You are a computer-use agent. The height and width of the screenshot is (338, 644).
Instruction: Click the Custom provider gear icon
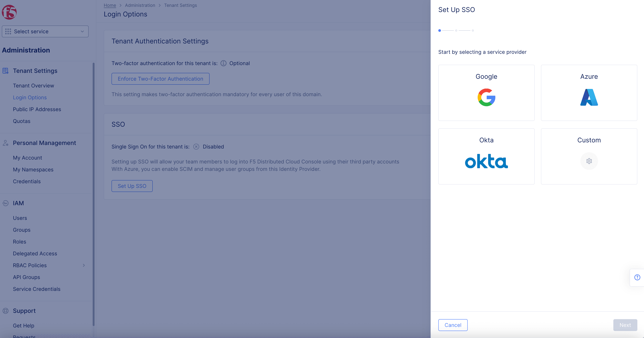[x=589, y=161]
